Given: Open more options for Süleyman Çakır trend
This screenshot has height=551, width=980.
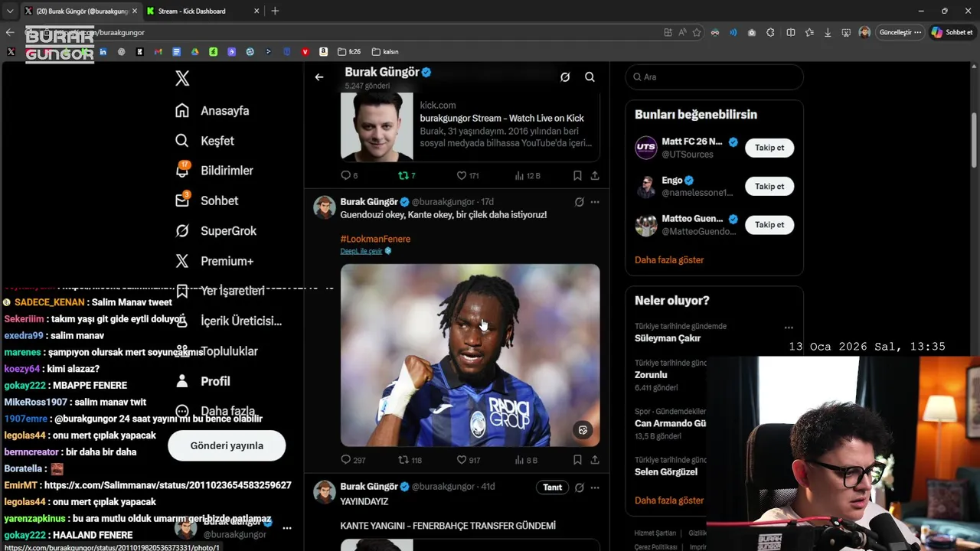Looking at the screenshot, I should click(x=789, y=328).
